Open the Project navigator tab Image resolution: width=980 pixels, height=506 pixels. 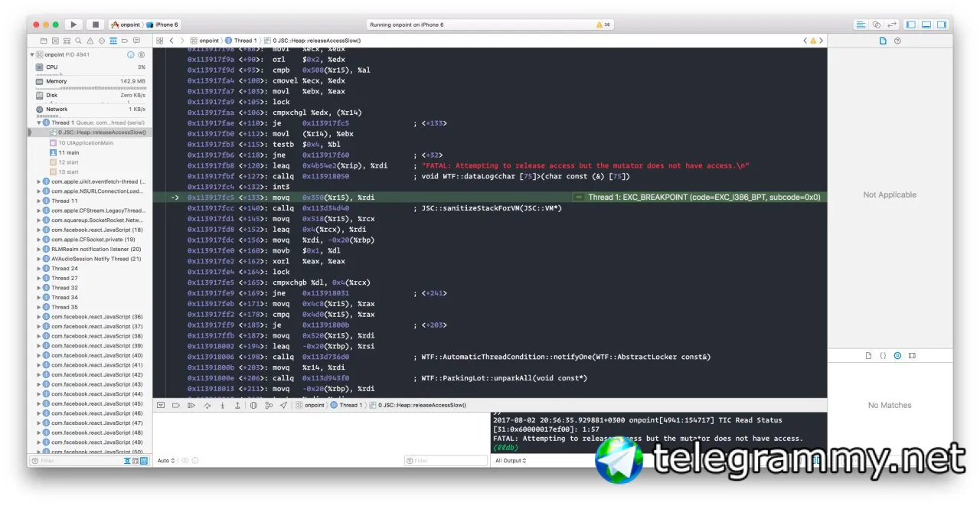coord(44,41)
